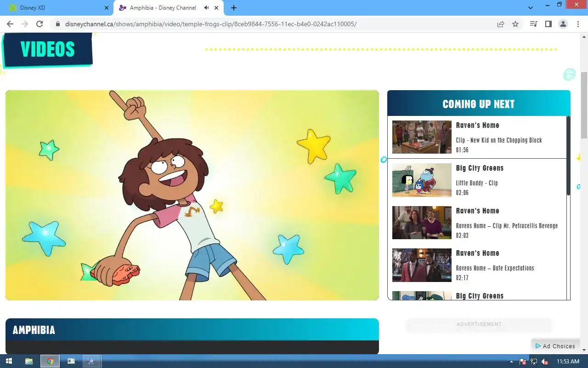Viewport: 588px width, 368px height.
Task: Click the 02:03 duration text
Action: pyautogui.click(x=462, y=236)
